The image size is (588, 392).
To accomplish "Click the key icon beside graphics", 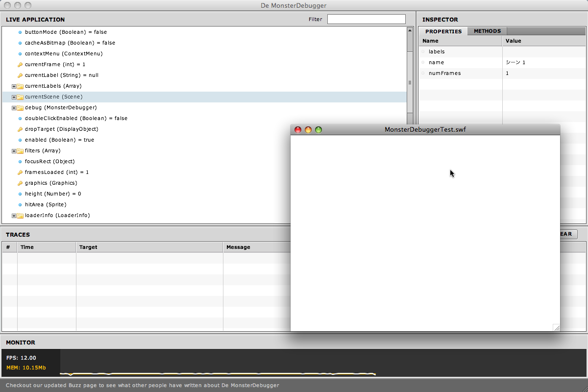I will (x=20, y=183).
